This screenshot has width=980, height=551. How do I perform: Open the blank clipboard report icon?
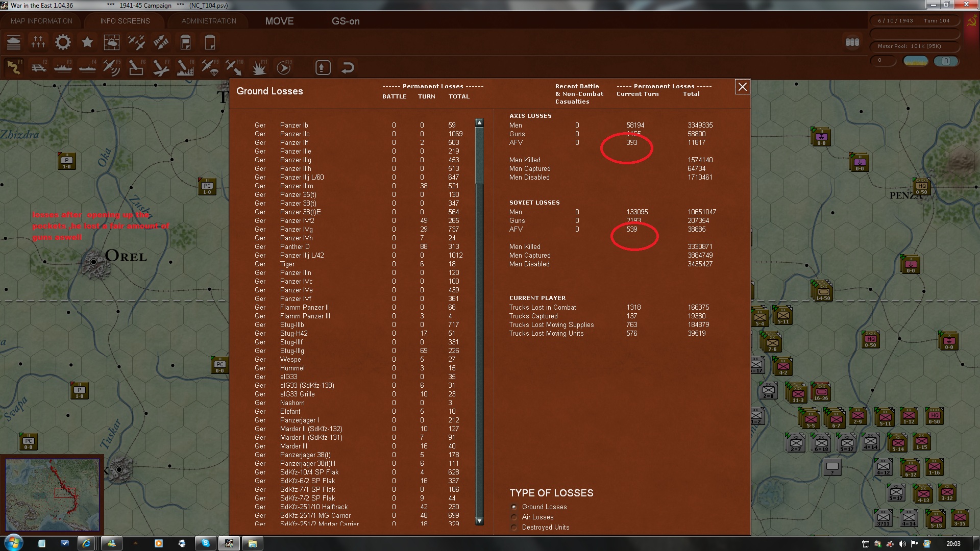[x=210, y=42]
